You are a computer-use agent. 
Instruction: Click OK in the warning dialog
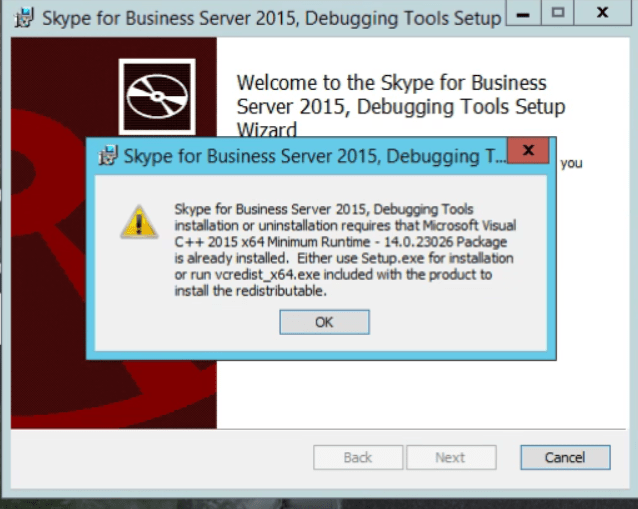324,322
